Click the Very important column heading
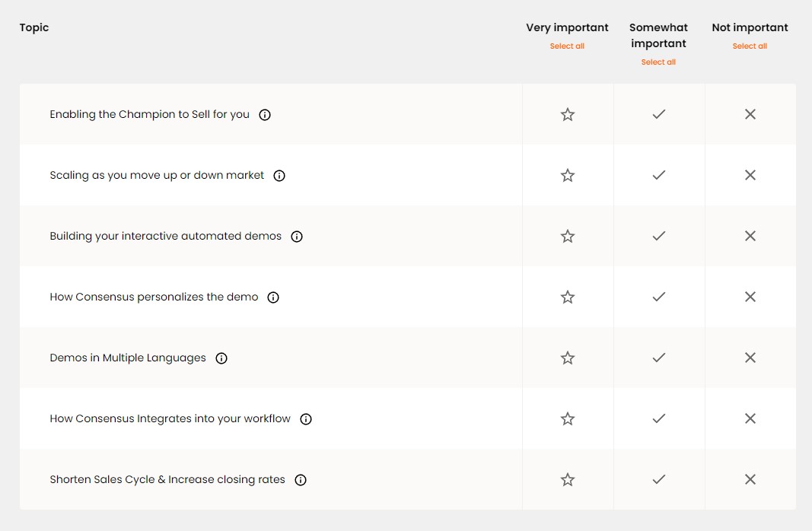812x531 pixels. pyautogui.click(x=567, y=27)
